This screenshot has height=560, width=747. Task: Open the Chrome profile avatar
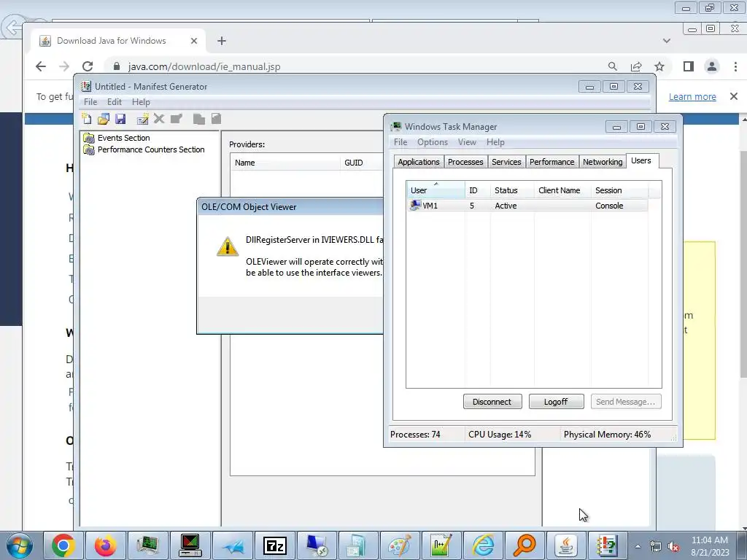[x=712, y=66]
